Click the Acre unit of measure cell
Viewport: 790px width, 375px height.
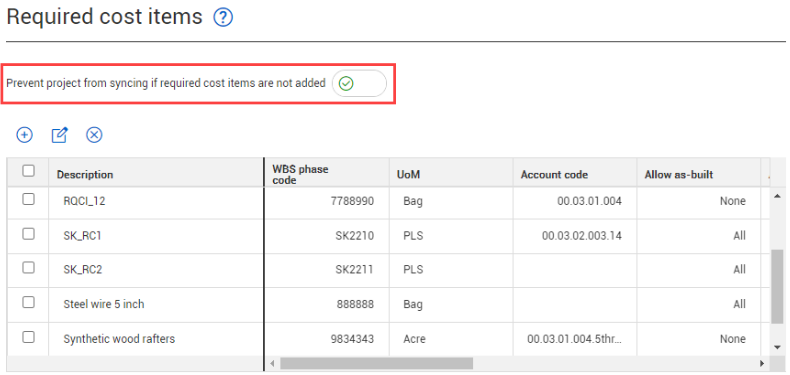click(x=451, y=339)
